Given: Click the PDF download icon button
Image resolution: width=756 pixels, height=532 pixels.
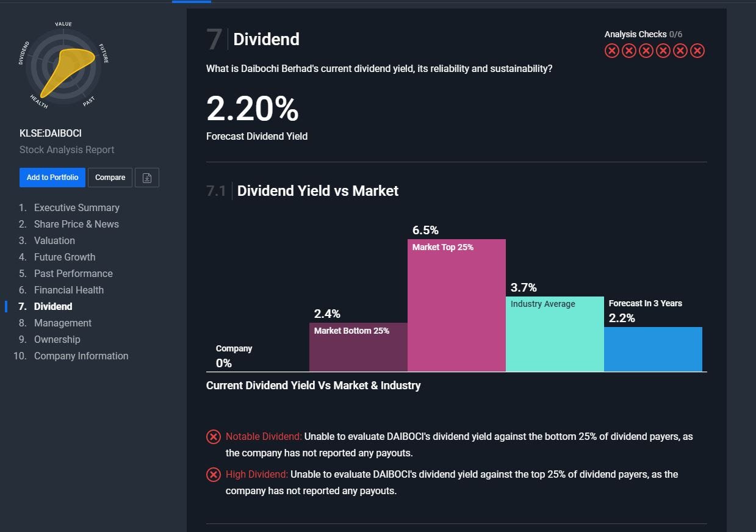Looking at the screenshot, I should (147, 178).
